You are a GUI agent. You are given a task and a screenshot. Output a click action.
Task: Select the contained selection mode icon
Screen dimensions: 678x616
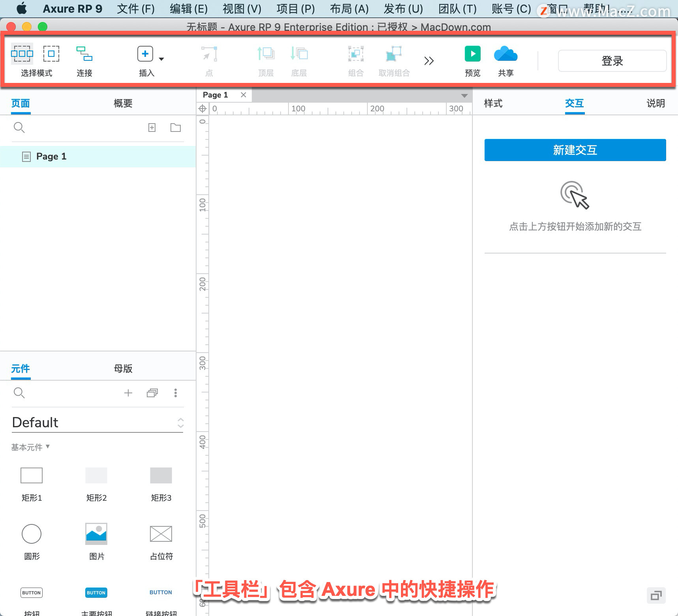point(51,54)
